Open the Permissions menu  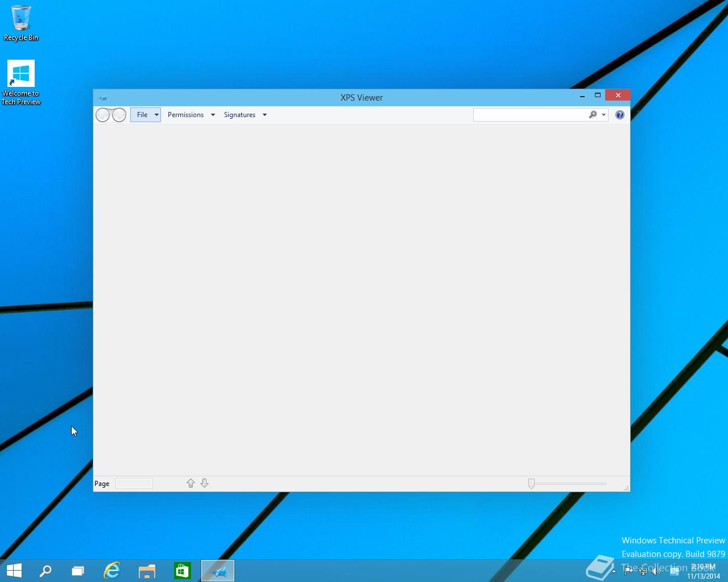coord(185,115)
